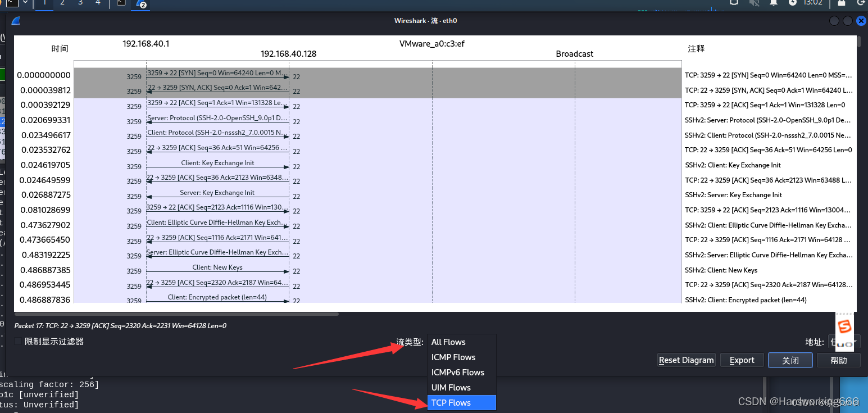Click the 注释 comment column header
868x413 pixels.
(696, 49)
